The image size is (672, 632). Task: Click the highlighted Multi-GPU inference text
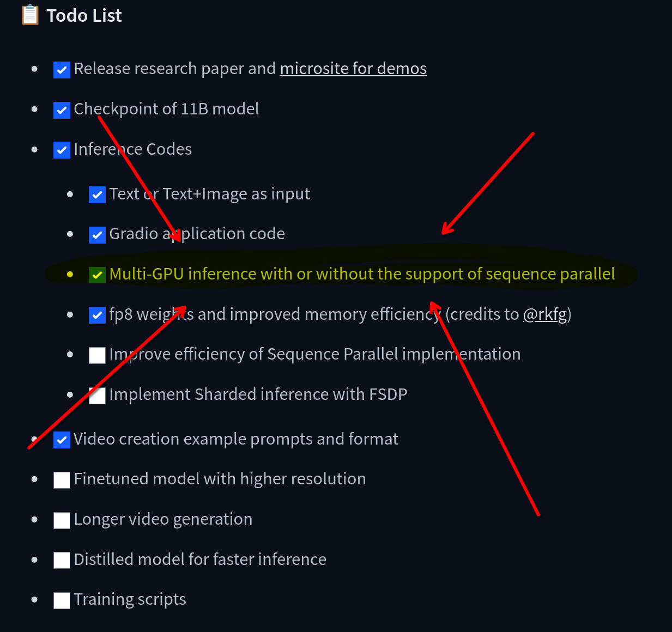tap(362, 274)
